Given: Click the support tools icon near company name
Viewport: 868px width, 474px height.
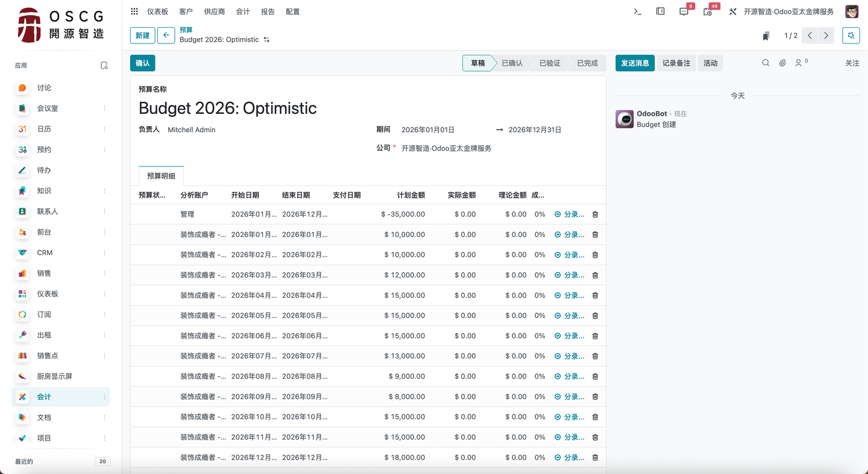Looking at the screenshot, I should [x=732, y=11].
